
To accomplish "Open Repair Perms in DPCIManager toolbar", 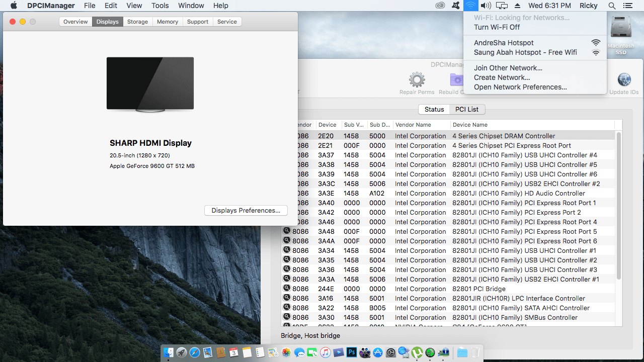I will [417, 83].
